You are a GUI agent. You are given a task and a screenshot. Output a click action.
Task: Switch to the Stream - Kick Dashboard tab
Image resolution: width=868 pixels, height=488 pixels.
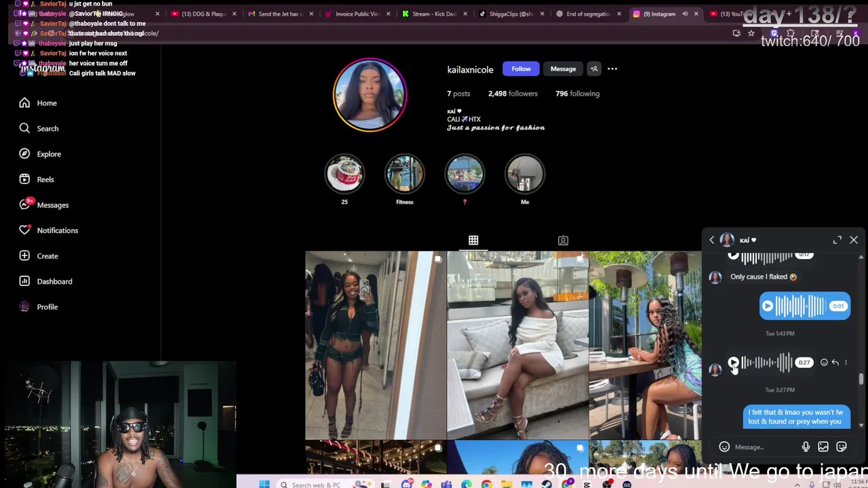tap(435, 14)
